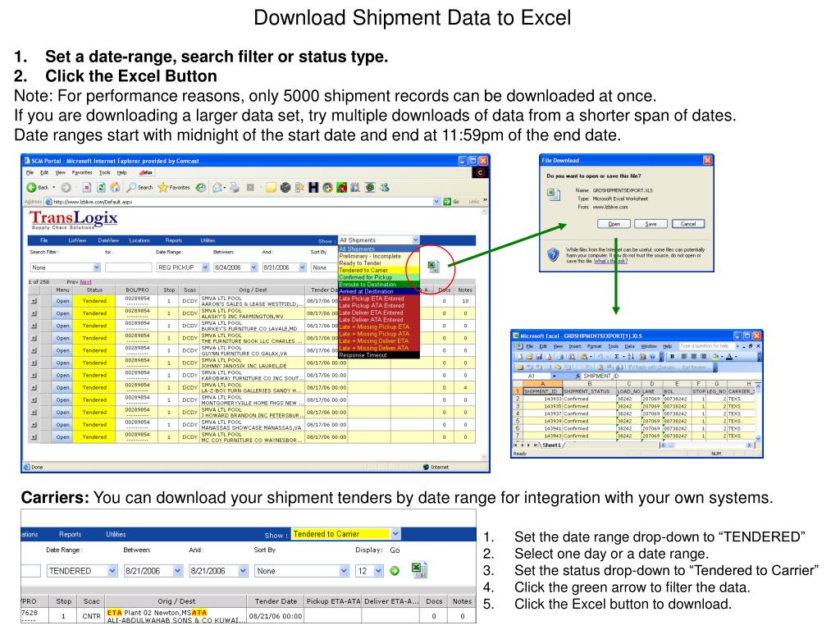The image size is (840, 630).
Task: Click Cancel in the File Download dialog
Action: pyautogui.click(x=688, y=224)
